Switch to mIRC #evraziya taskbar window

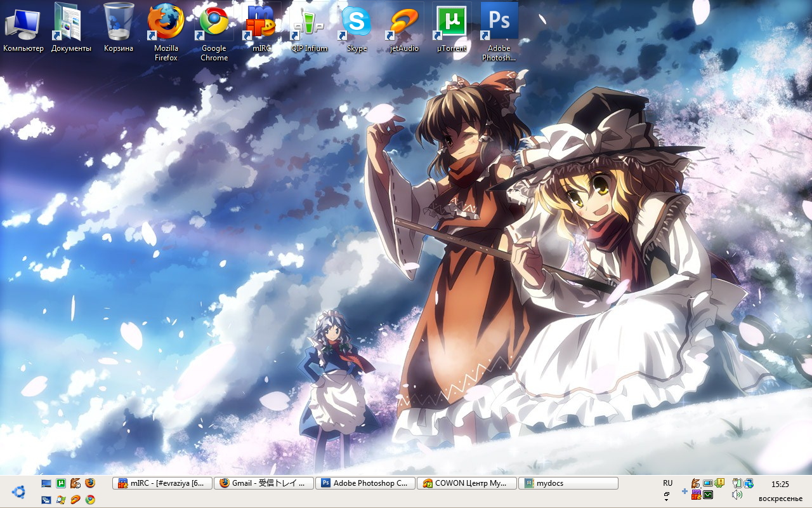tap(162, 483)
